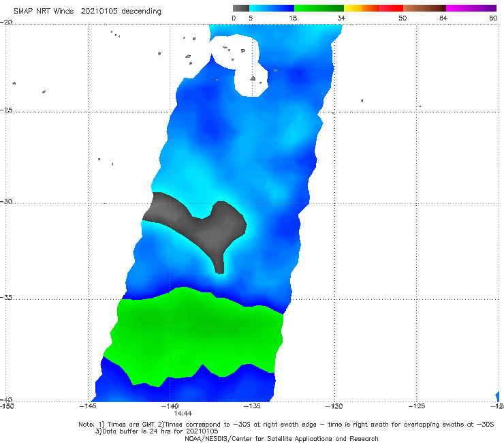
Task: Click the green 18-34 segment of the color bar
Action: click(x=319, y=8)
